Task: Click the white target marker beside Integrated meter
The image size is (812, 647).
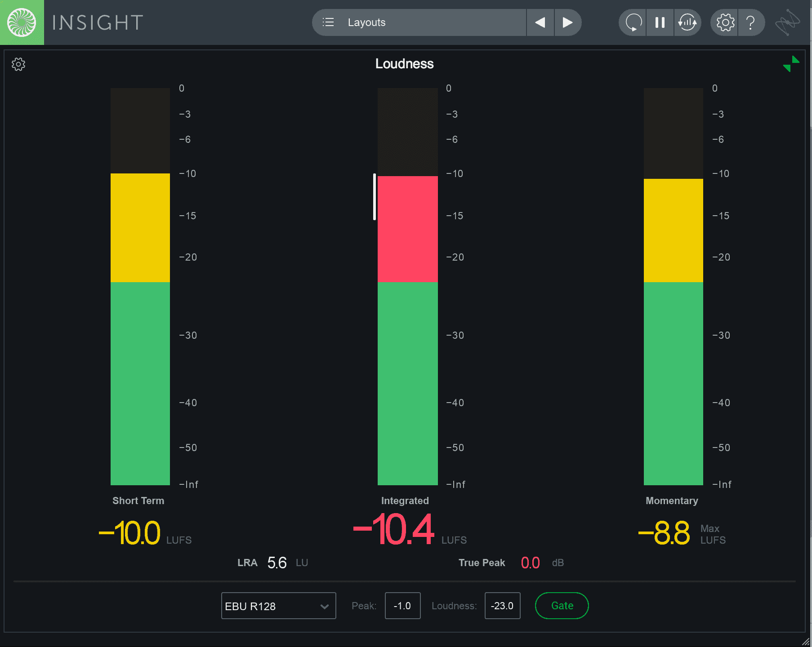Action: [375, 197]
